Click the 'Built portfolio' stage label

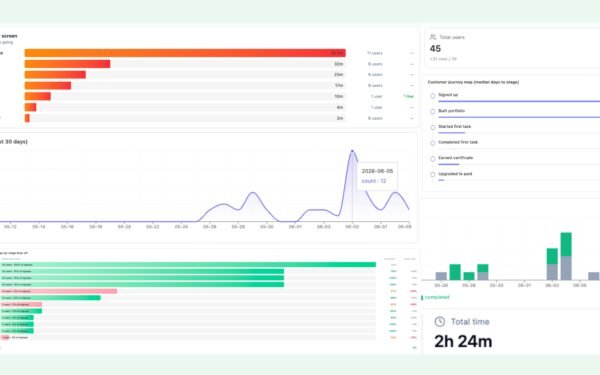tap(452, 111)
